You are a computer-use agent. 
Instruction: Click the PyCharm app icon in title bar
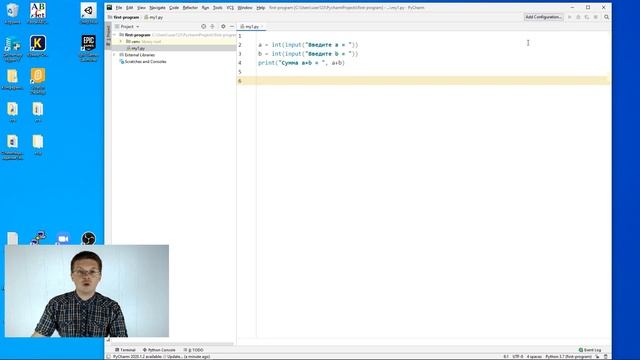(109, 7)
